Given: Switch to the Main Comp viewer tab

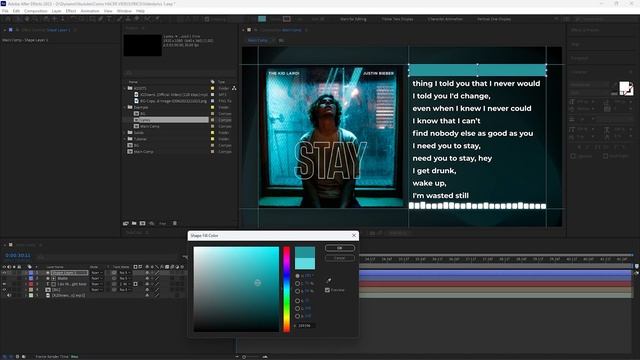Looking at the screenshot, I should pos(258,40).
